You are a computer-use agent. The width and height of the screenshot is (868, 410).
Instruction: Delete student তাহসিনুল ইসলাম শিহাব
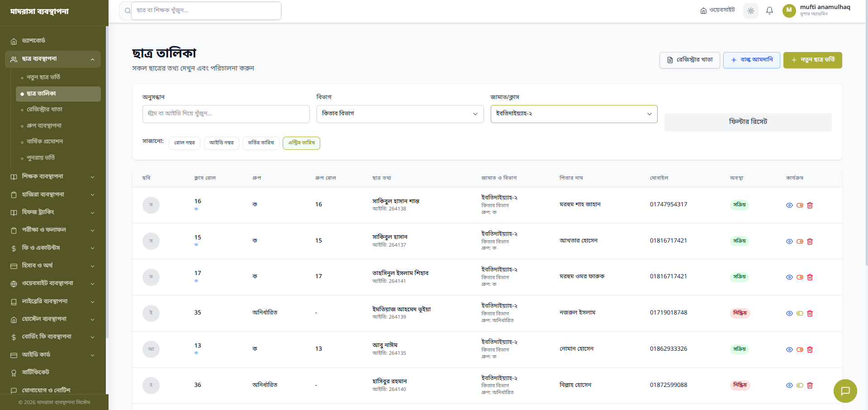[x=810, y=277]
